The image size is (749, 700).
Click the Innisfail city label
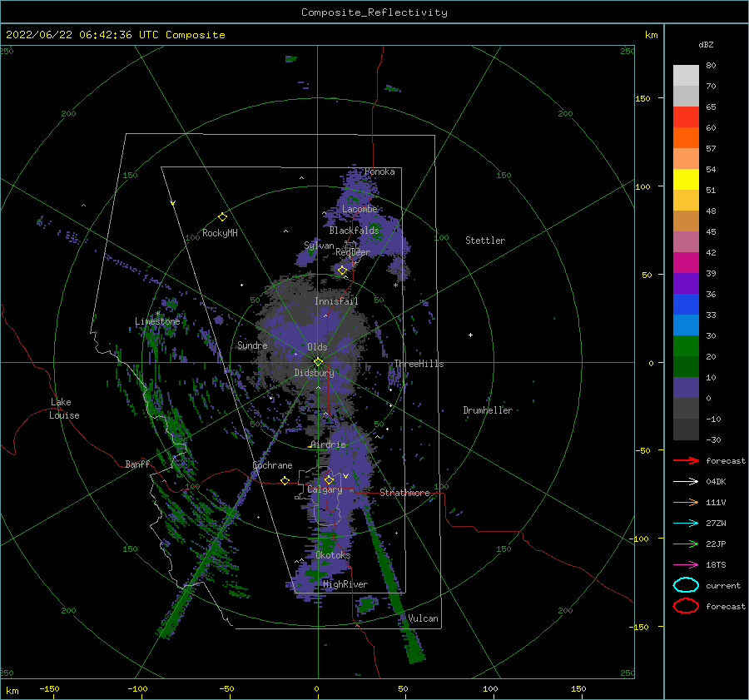pyautogui.click(x=336, y=301)
